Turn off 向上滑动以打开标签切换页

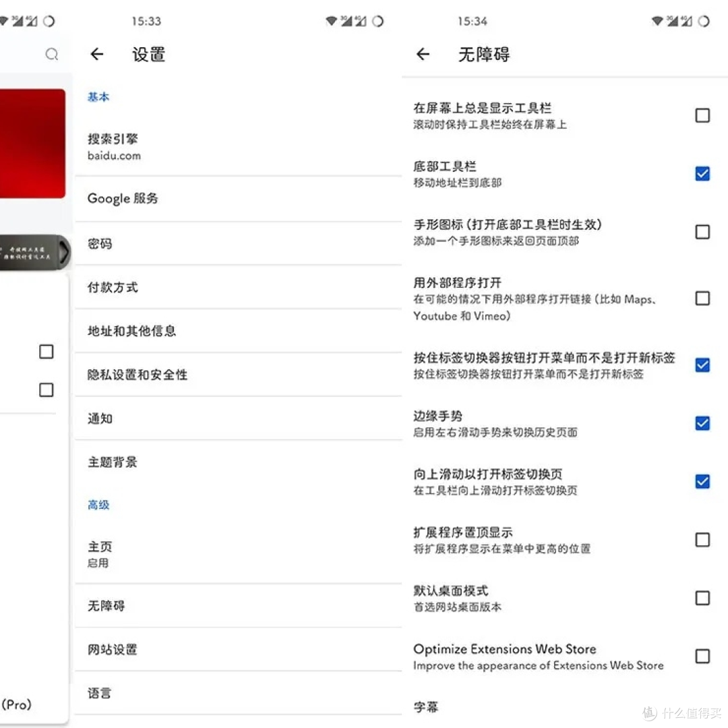[x=702, y=481]
